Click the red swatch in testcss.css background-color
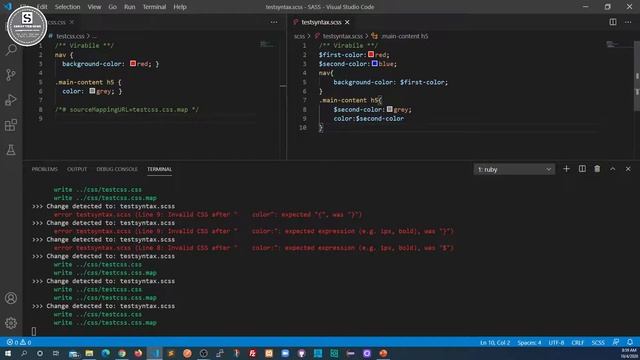 pyautogui.click(x=133, y=63)
